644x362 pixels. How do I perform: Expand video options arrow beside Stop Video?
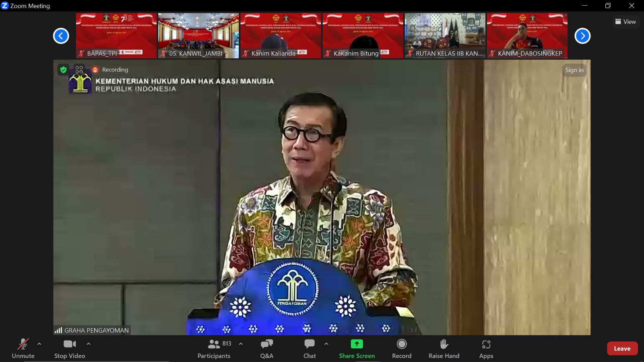[89, 344]
